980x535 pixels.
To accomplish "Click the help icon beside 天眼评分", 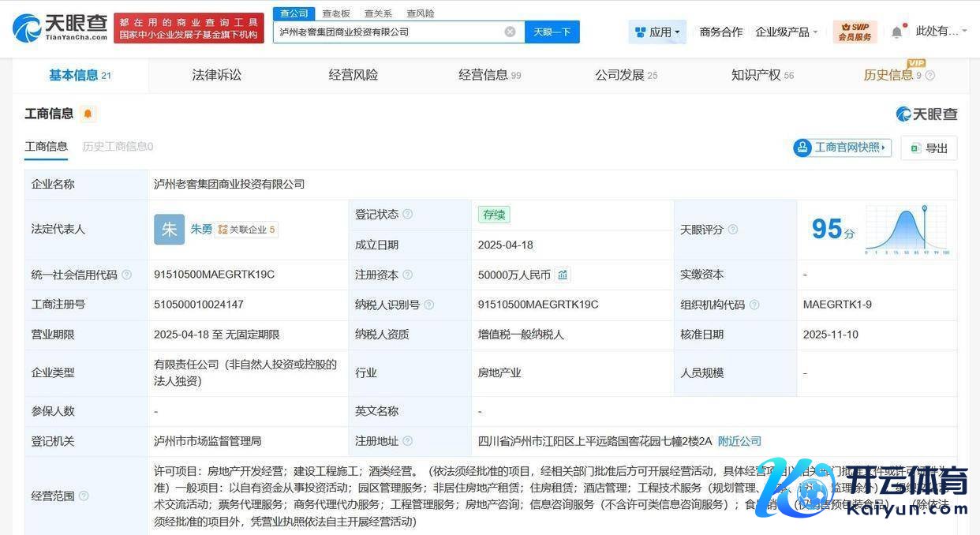I will coord(733,230).
